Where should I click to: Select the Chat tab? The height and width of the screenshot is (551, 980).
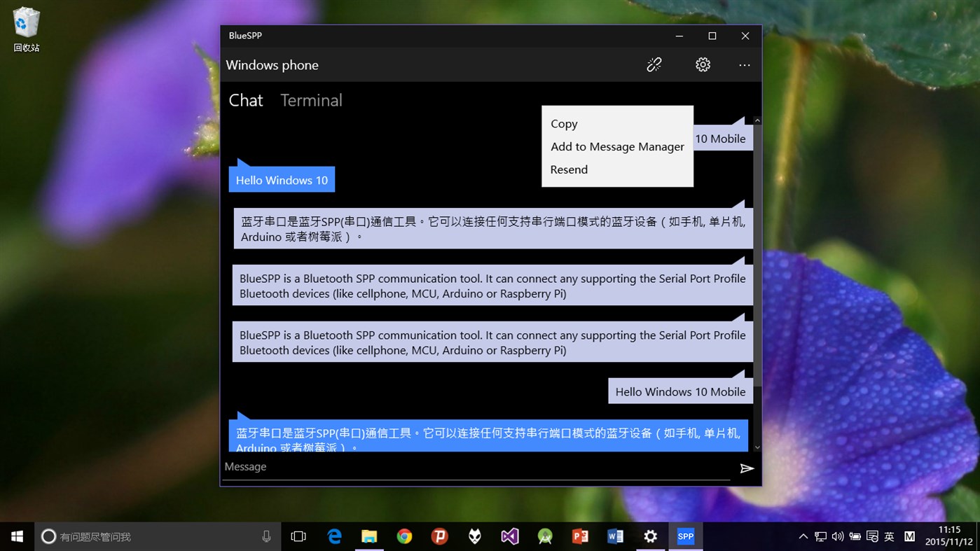tap(245, 100)
